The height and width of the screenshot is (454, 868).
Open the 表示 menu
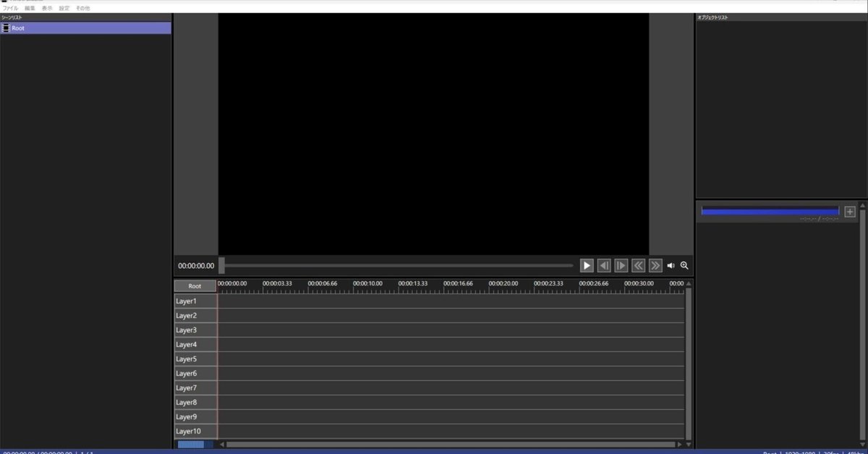[46, 8]
